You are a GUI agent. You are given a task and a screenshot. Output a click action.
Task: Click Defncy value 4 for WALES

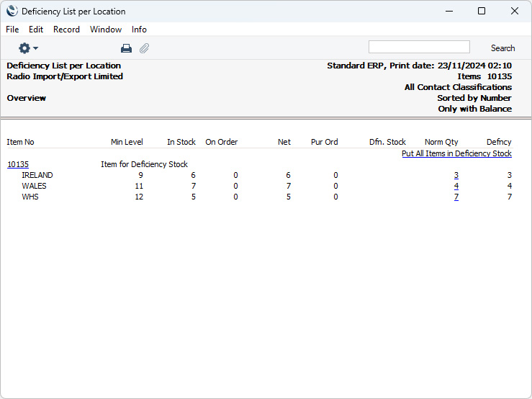tap(509, 186)
